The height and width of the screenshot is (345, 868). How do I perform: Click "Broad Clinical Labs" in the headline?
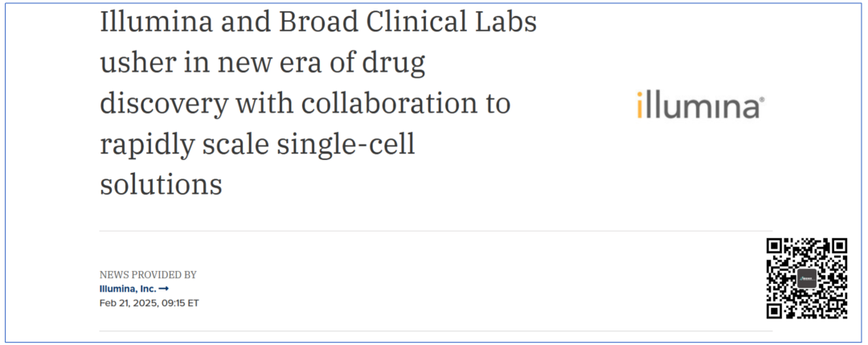[407, 23]
